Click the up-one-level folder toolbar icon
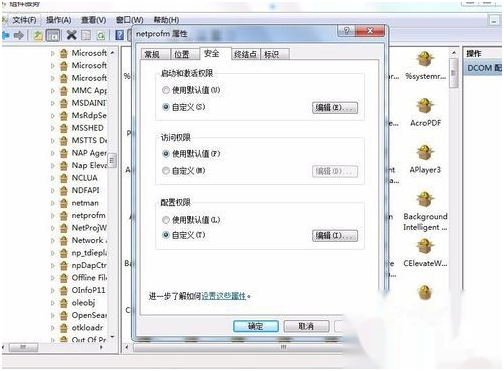 (x=38, y=35)
